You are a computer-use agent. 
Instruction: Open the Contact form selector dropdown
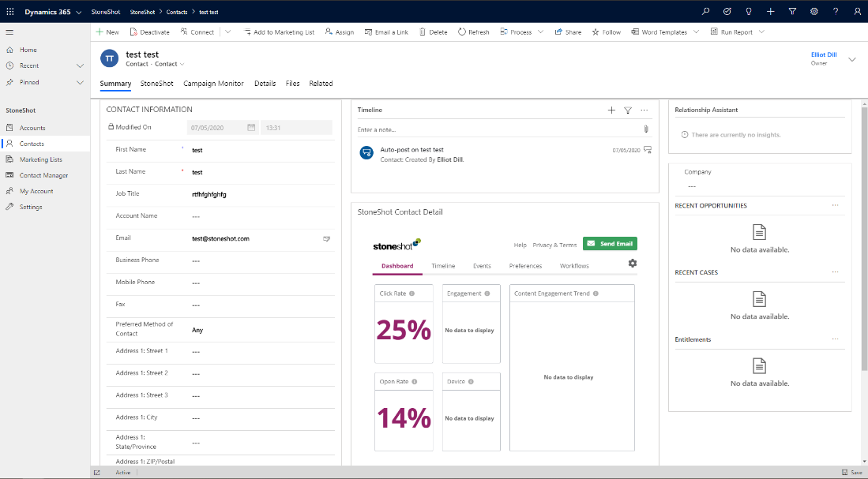(x=182, y=64)
